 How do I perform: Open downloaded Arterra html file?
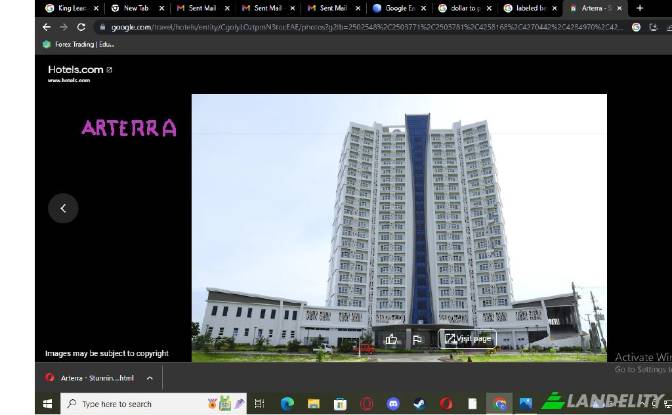click(x=90, y=378)
